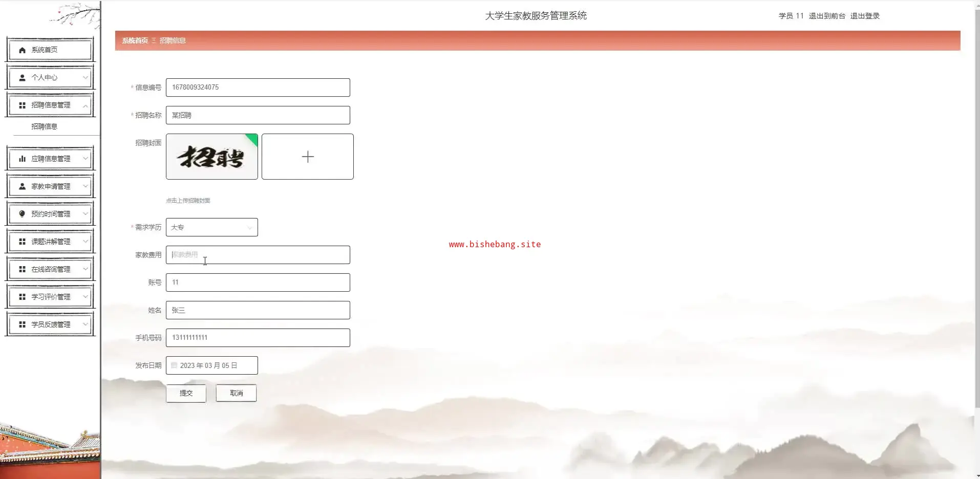980x479 pixels.
Task: Expand the 在线咨询管理 chevron
Action: pos(86,270)
